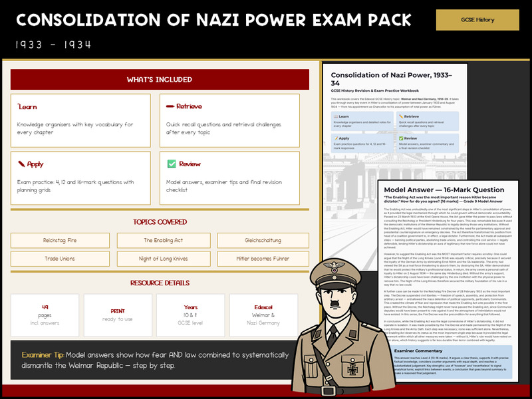Image resolution: width=532 pixels, height=399 pixels.
Task: Click the workbook title Consolidation of Nazi Power, 1933–34
Action: click(392, 79)
